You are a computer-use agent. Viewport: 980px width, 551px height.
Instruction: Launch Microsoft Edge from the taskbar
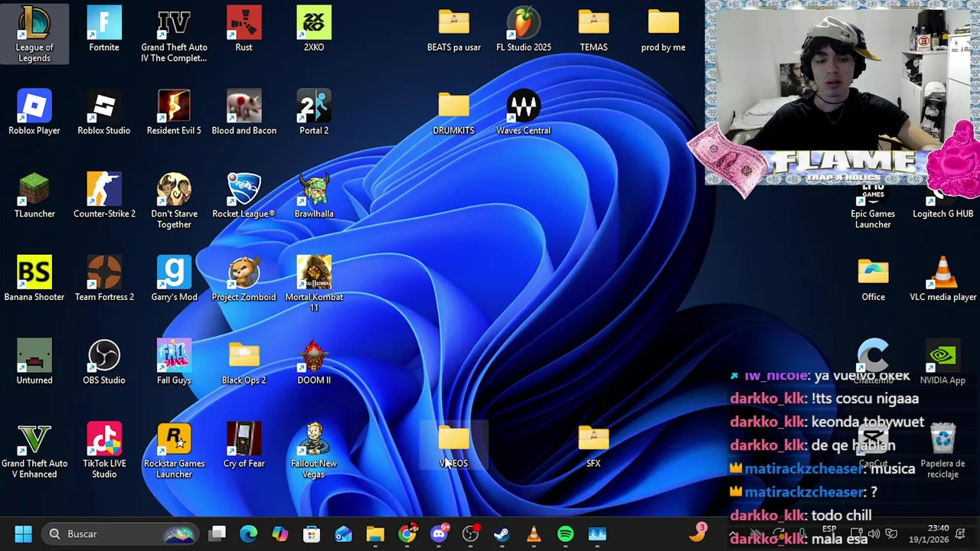tap(249, 533)
